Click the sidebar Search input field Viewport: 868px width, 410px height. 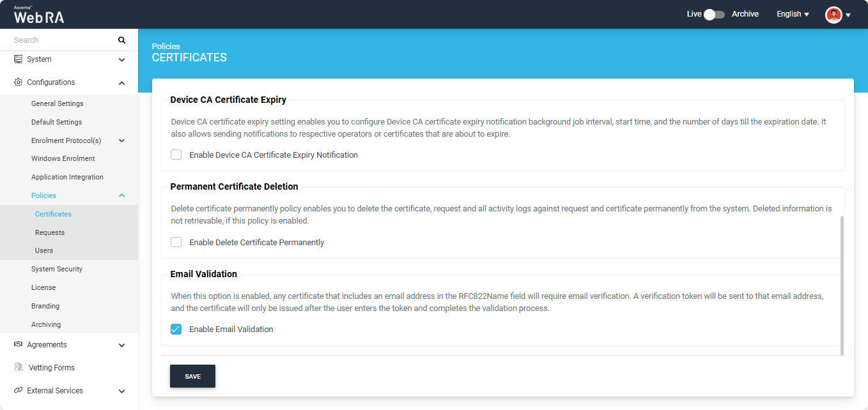[x=61, y=40]
